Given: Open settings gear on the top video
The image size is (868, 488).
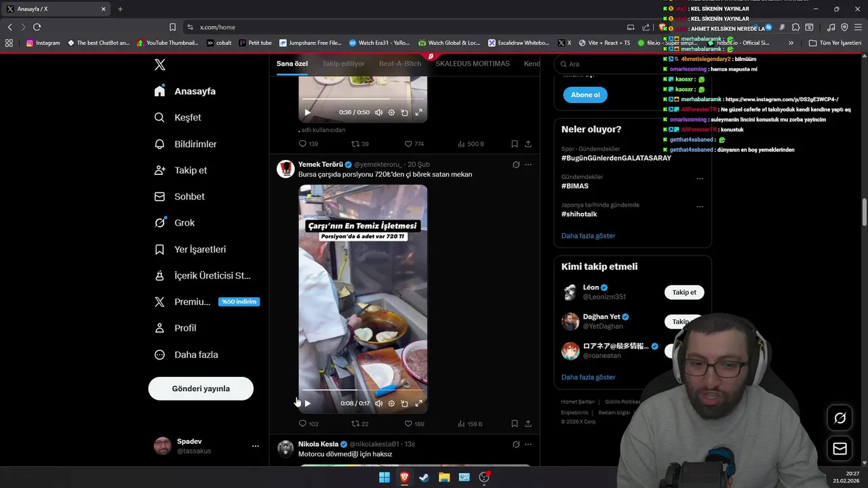Looking at the screenshot, I should [x=391, y=113].
